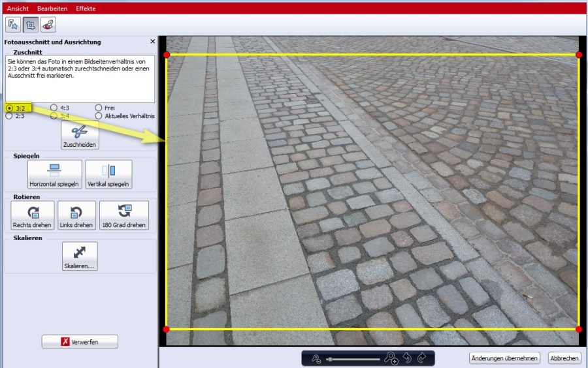The image size is (588, 368).
Task: Rotate photo right with Rechts drehen
Action: click(33, 215)
